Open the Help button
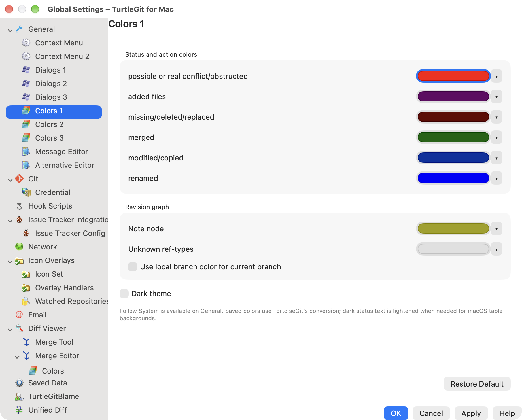 [x=507, y=413]
